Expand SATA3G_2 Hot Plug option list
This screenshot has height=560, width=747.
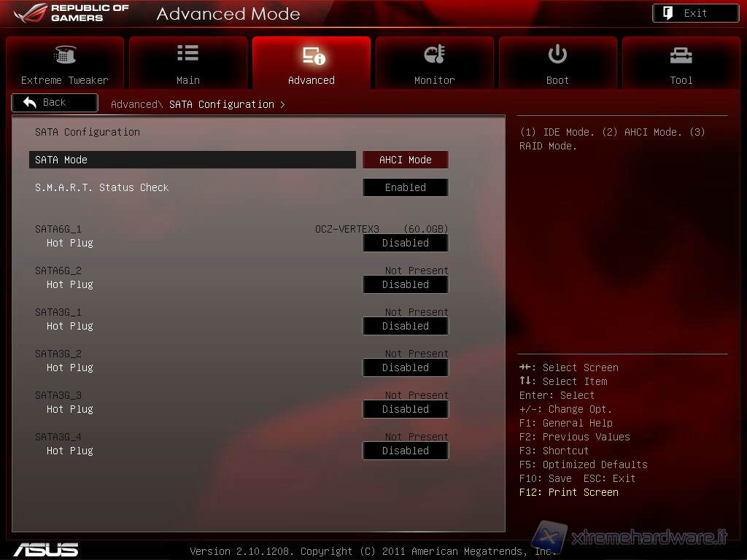pos(406,368)
